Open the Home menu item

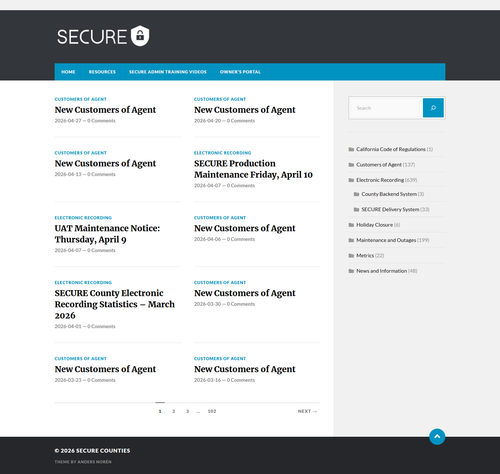coord(68,72)
